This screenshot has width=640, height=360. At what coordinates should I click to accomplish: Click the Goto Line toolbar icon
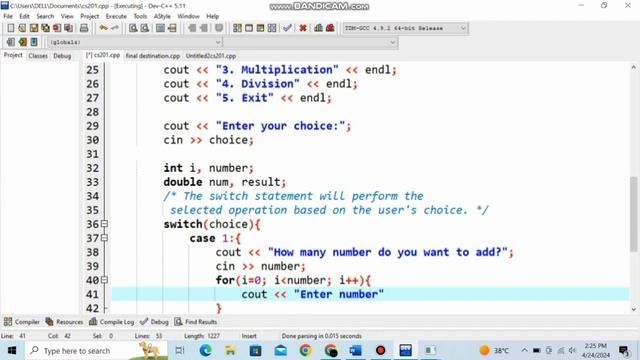[x=172, y=28]
